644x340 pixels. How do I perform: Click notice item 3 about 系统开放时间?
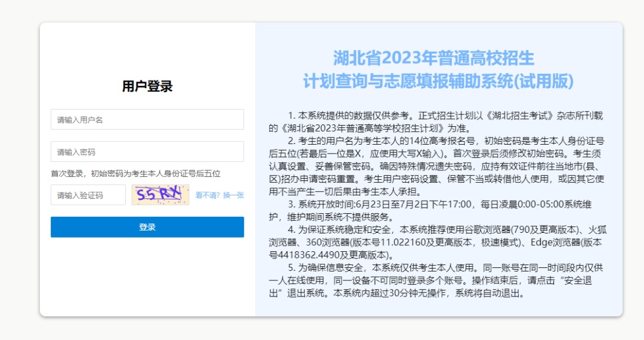(x=430, y=210)
